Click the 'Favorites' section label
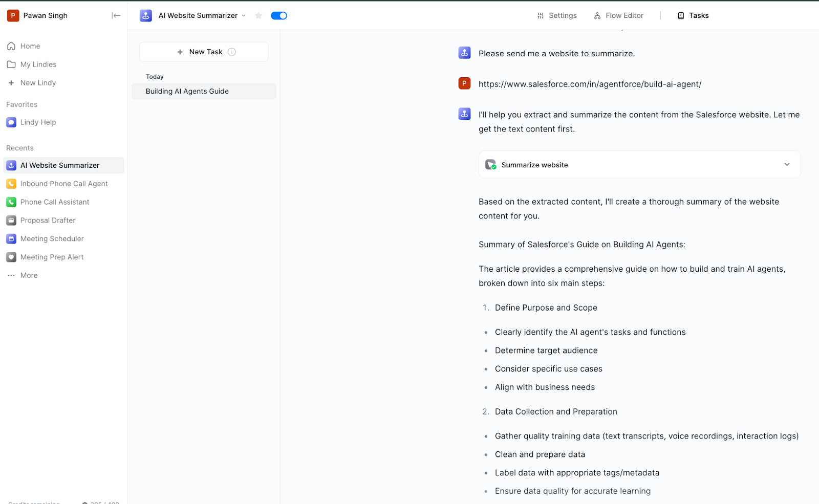 pos(21,104)
